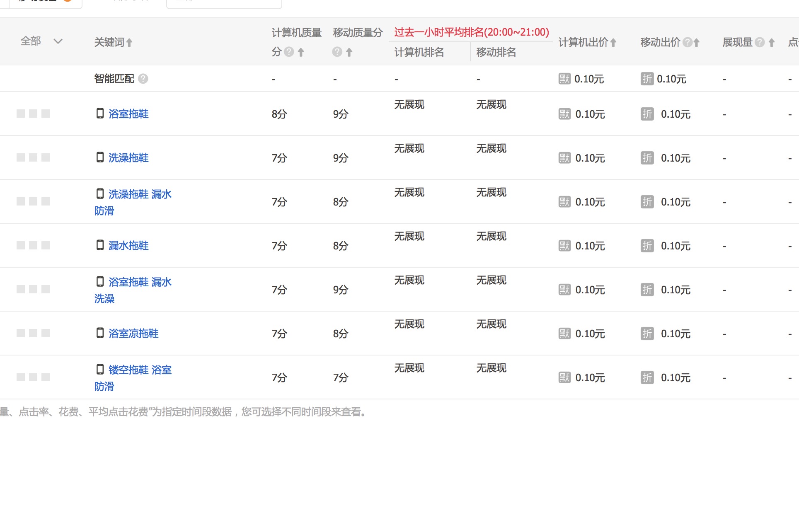Click the help icon next to 智能匹配

click(x=143, y=79)
